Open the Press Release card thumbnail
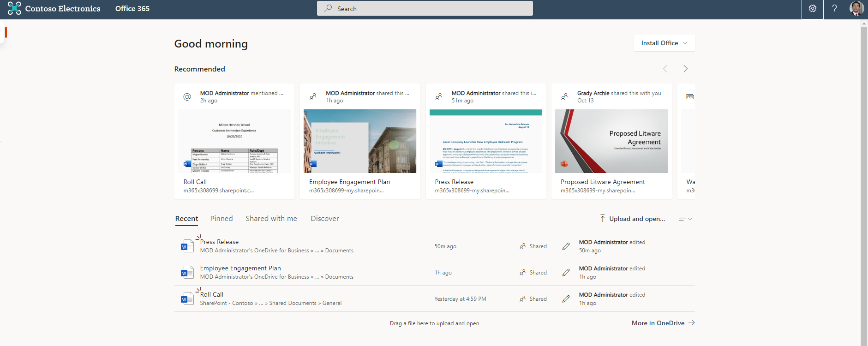Viewport: 868px width, 346px height. tap(486, 141)
